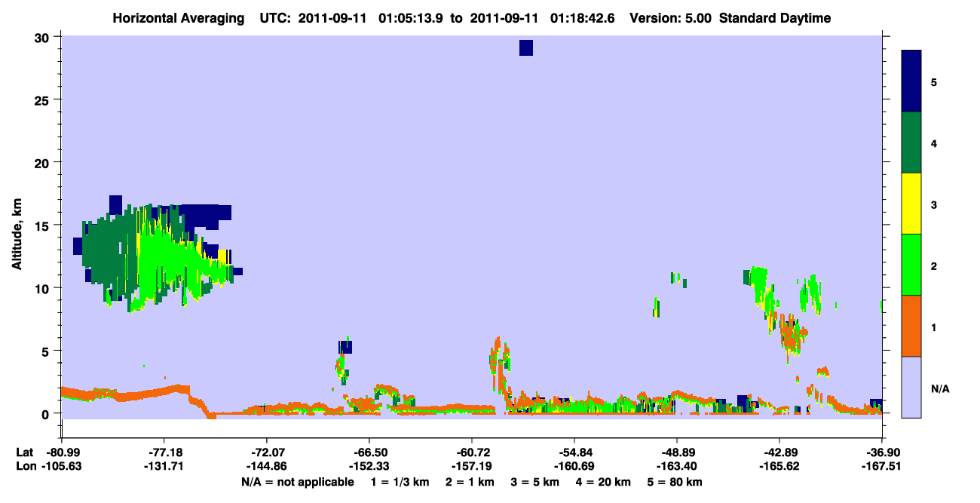This screenshot has width=980, height=503.
Task: Click longitude value -131.71
Action: tap(163, 466)
